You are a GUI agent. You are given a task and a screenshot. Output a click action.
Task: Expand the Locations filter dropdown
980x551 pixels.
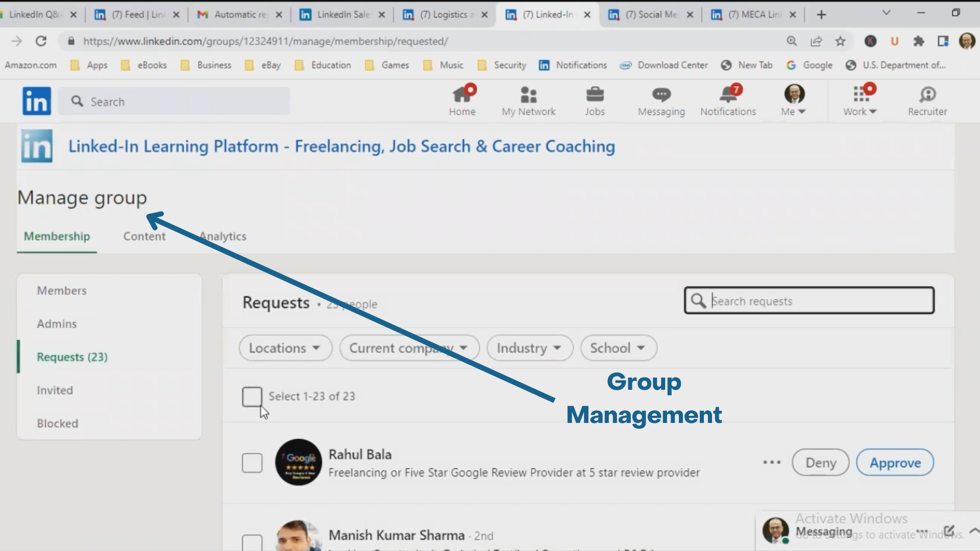tap(285, 348)
